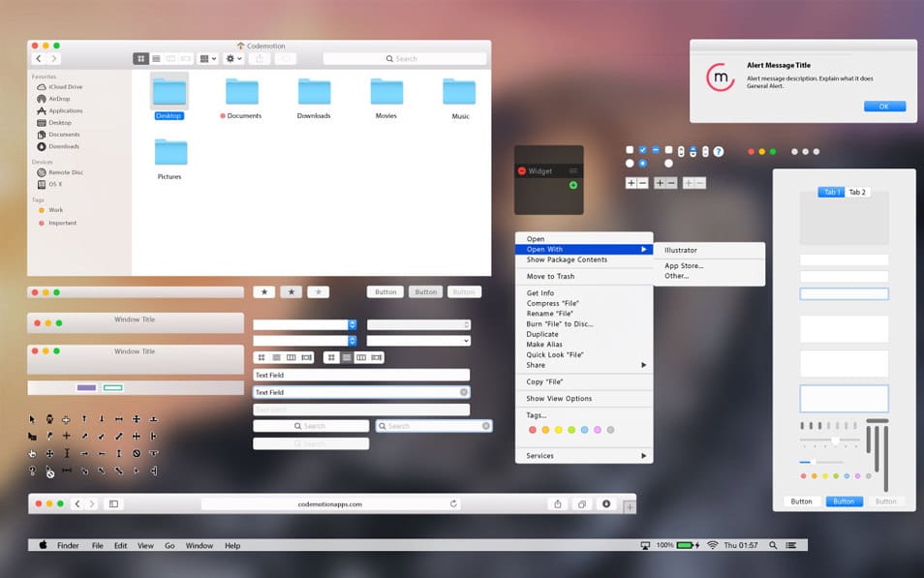Select the filled blue radio button
924x578 pixels.
point(643,163)
